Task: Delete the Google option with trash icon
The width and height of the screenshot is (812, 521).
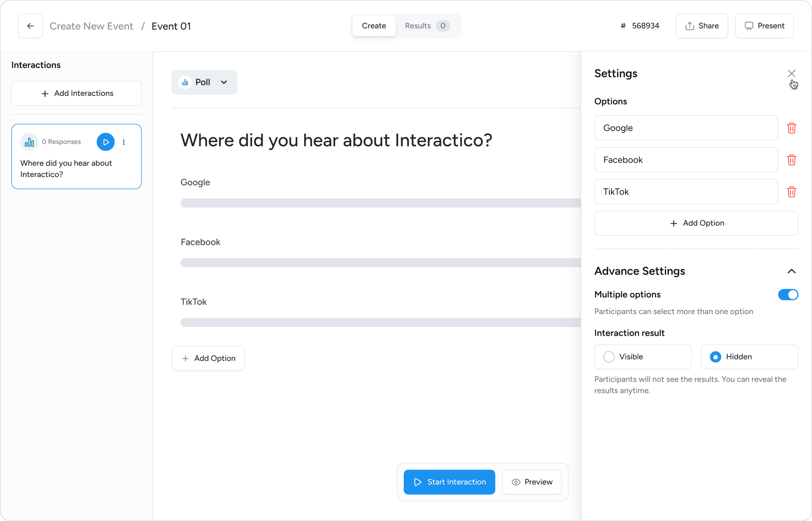Action: pos(791,128)
